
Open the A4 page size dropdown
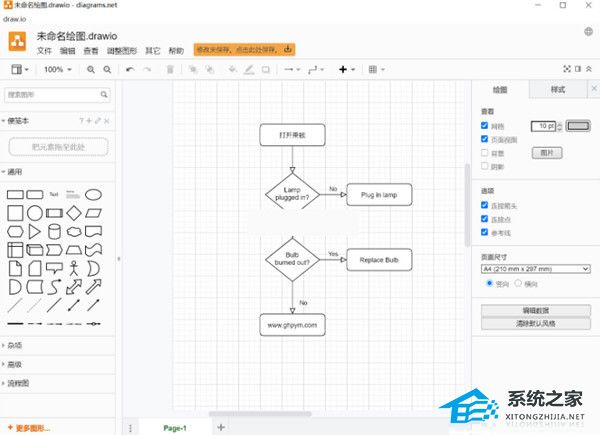[x=535, y=269]
